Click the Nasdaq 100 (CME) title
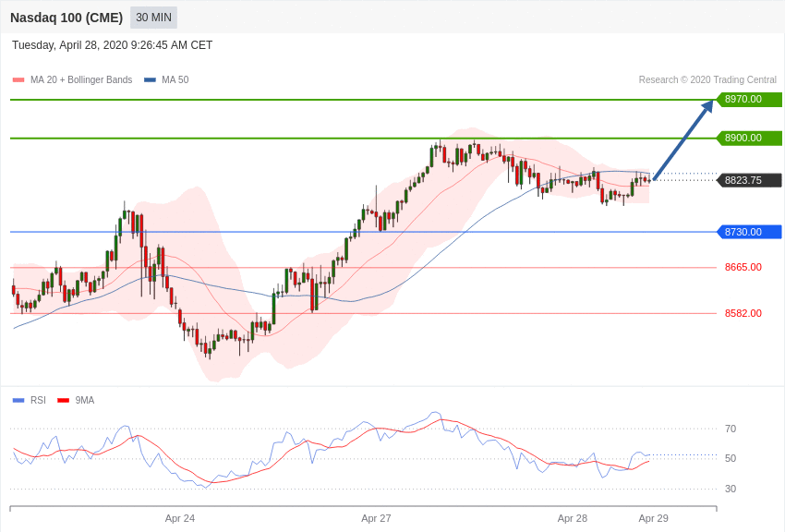 [x=66, y=18]
